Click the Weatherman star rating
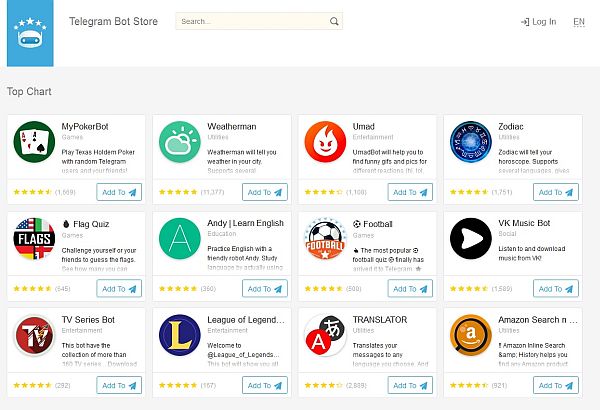This screenshot has width=600, height=410. click(x=178, y=192)
